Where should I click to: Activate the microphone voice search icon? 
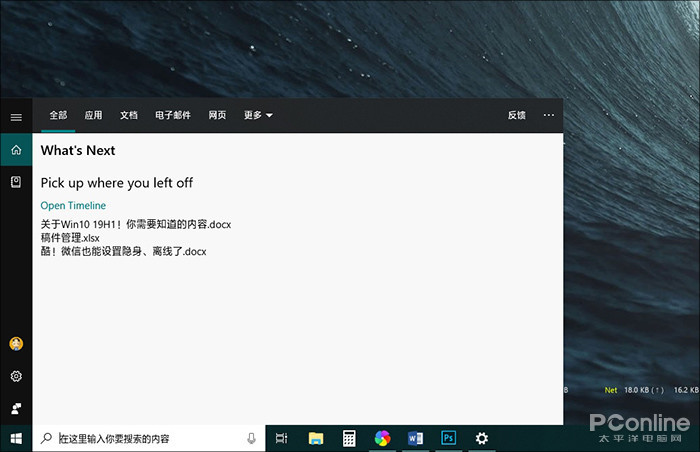[x=251, y=439]
